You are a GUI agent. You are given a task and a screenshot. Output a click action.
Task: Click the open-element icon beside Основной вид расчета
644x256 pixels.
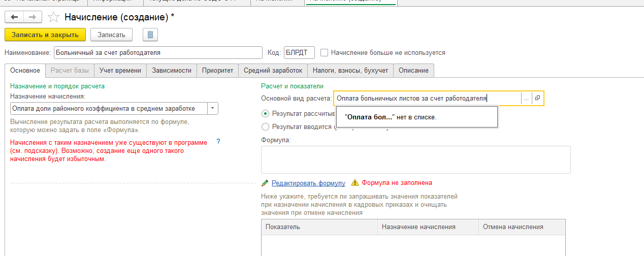pyautogui.click(x=538, y=98)
